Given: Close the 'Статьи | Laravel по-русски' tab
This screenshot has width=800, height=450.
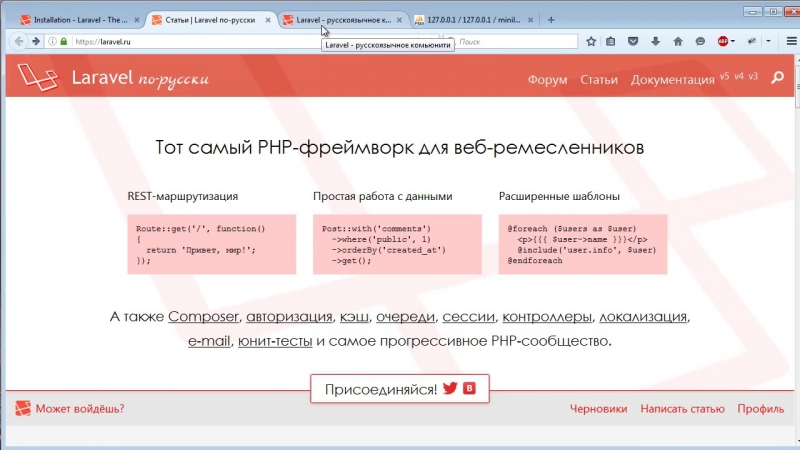Looking at the screenshot, I should click(x=268, y=20).
